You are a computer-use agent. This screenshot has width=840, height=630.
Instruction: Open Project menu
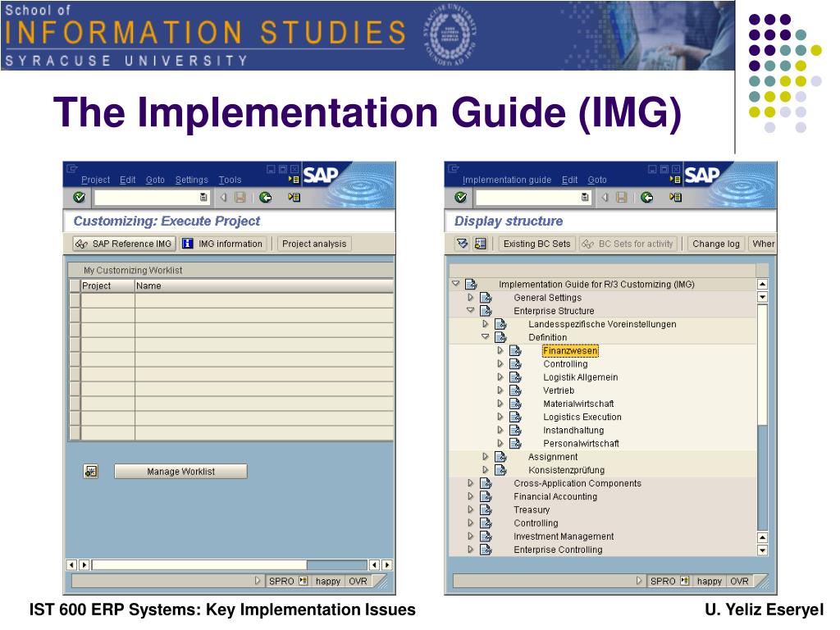pyautogui.click(x=95, y=180)
